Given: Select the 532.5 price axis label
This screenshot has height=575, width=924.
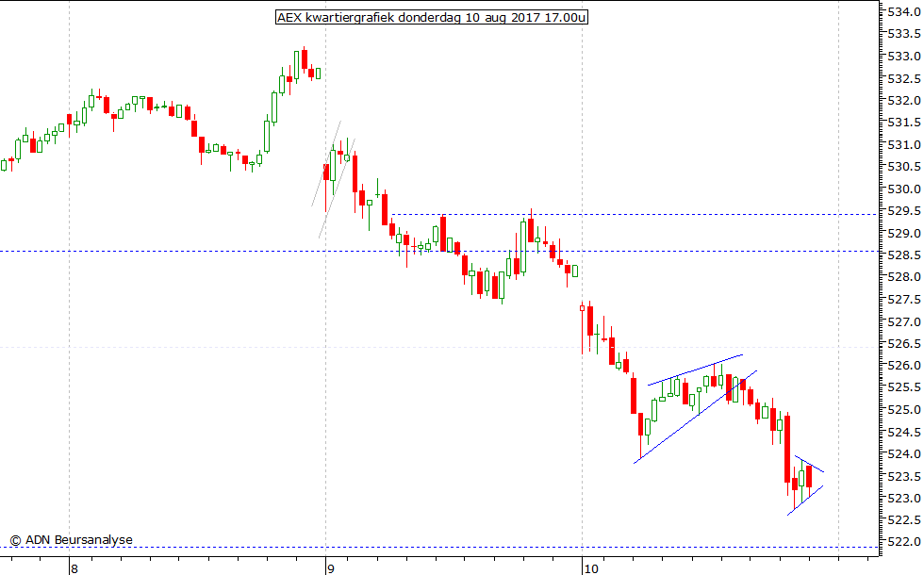Looking at the screenshot, I should pos(904,78).
